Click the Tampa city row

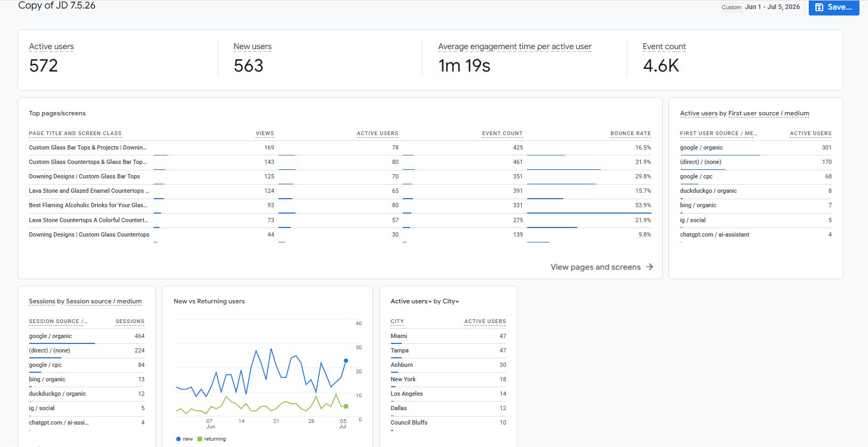448,350
